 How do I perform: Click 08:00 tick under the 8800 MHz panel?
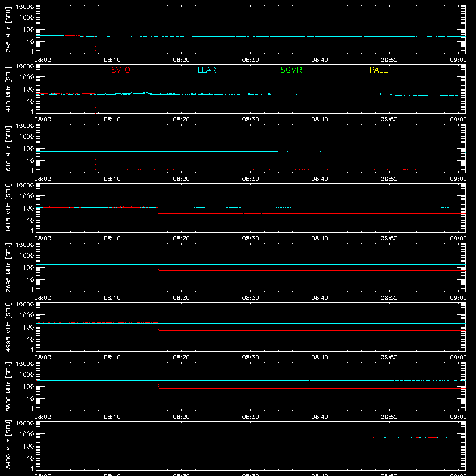pyautogui.click(x=43, y=417)
